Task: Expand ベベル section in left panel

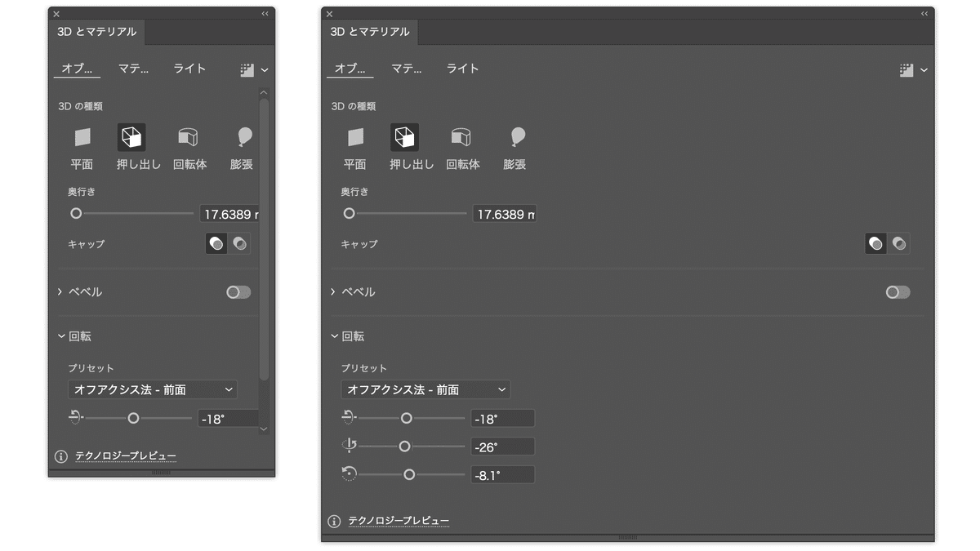Action: 60,292
